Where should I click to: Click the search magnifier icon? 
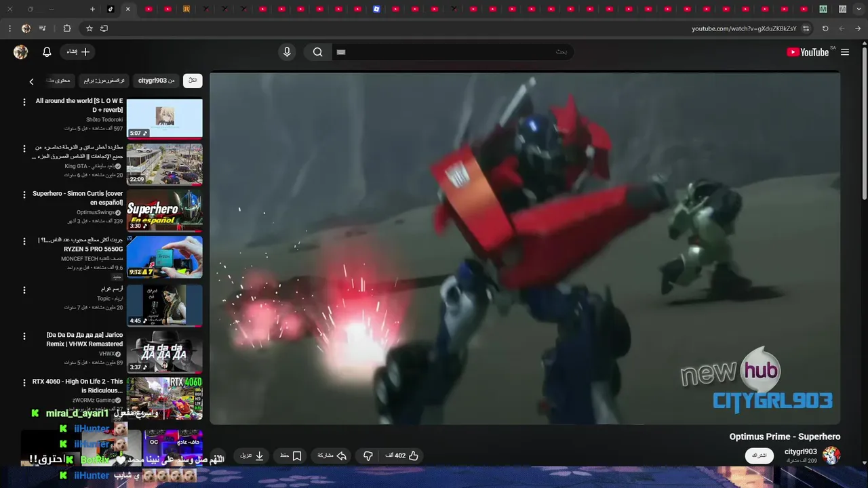click(x=317, y=52)
